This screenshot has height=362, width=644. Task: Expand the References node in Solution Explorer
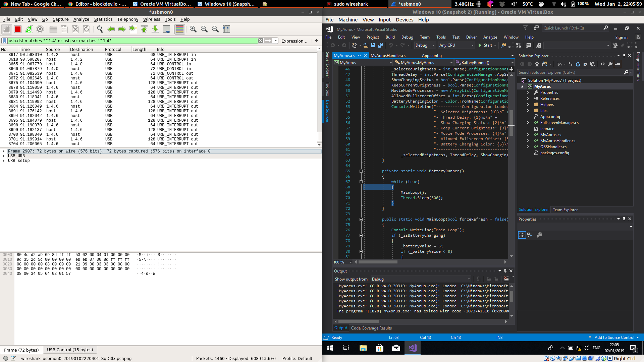[x=528, y=98]
